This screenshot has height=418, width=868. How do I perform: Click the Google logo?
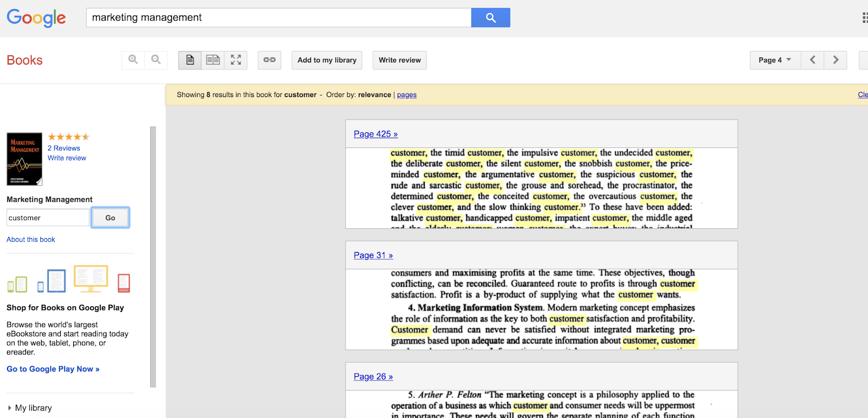36,18
